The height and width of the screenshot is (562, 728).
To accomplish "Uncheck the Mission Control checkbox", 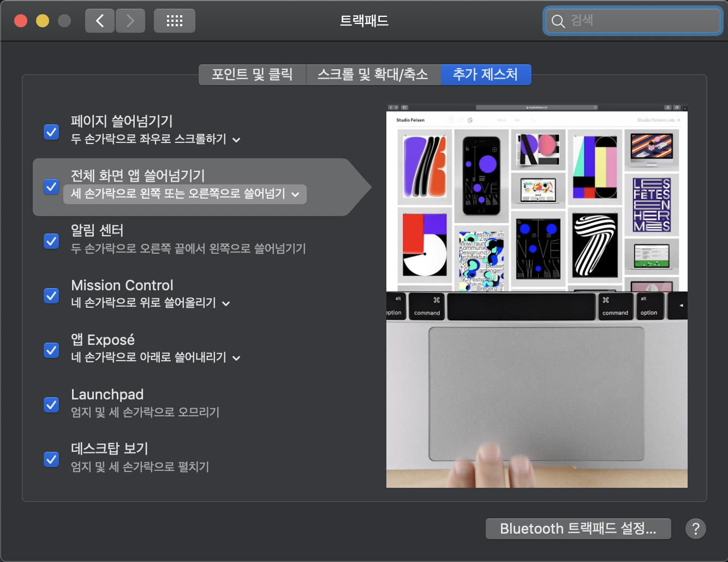I will 51,295.
